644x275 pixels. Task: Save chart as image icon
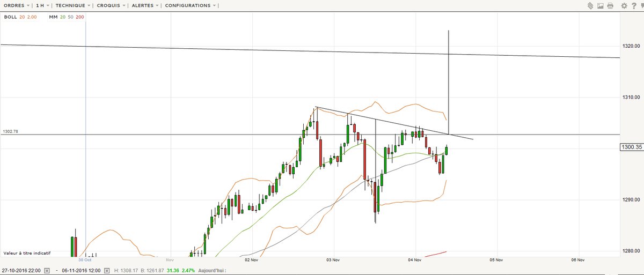pyautogui.click(x=599, y=6)
